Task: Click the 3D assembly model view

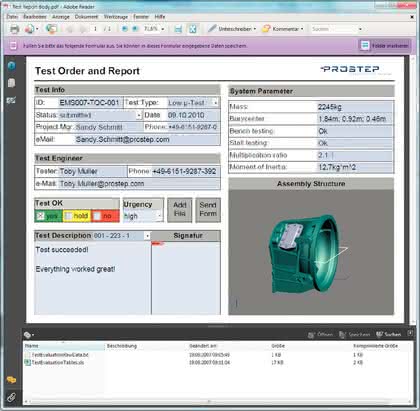Action: click(311, 252)
